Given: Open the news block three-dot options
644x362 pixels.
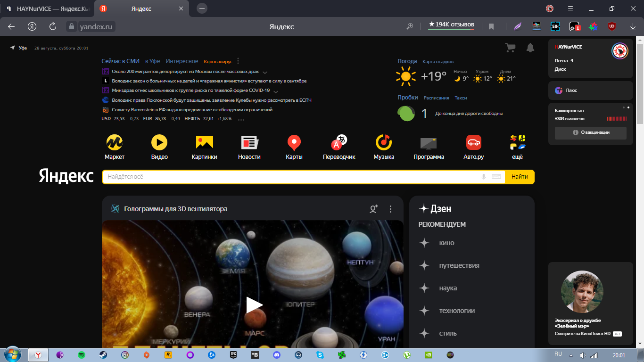Looking at the screenshot, I should (x=238, y=61).
